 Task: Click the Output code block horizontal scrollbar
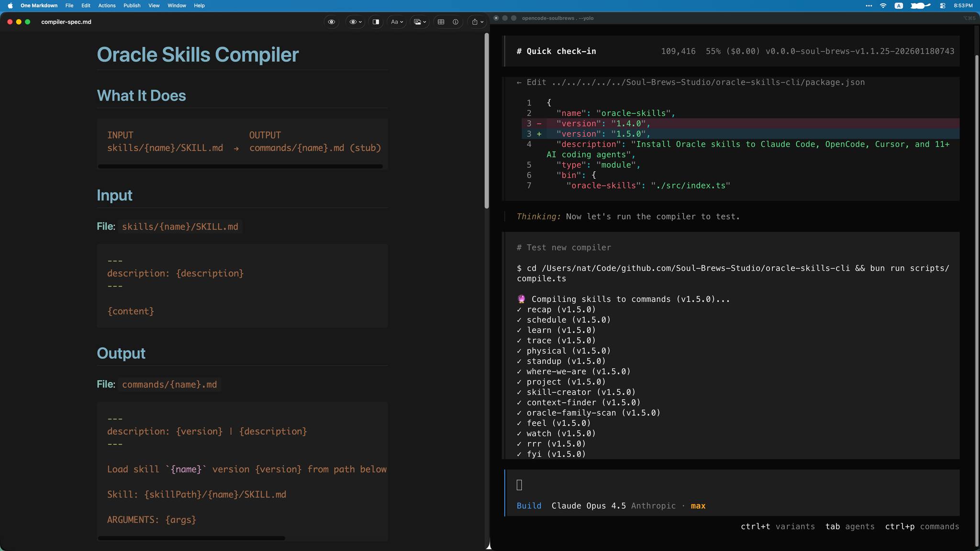(x=191, y=538)
